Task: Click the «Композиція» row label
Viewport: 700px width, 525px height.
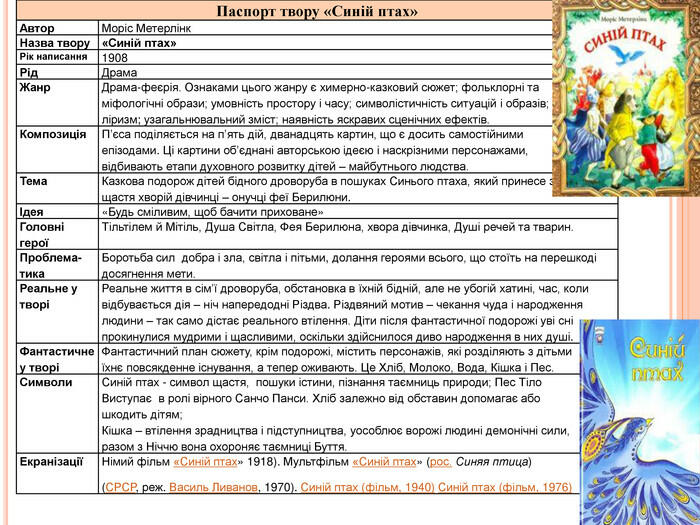Action: [53, 134]
